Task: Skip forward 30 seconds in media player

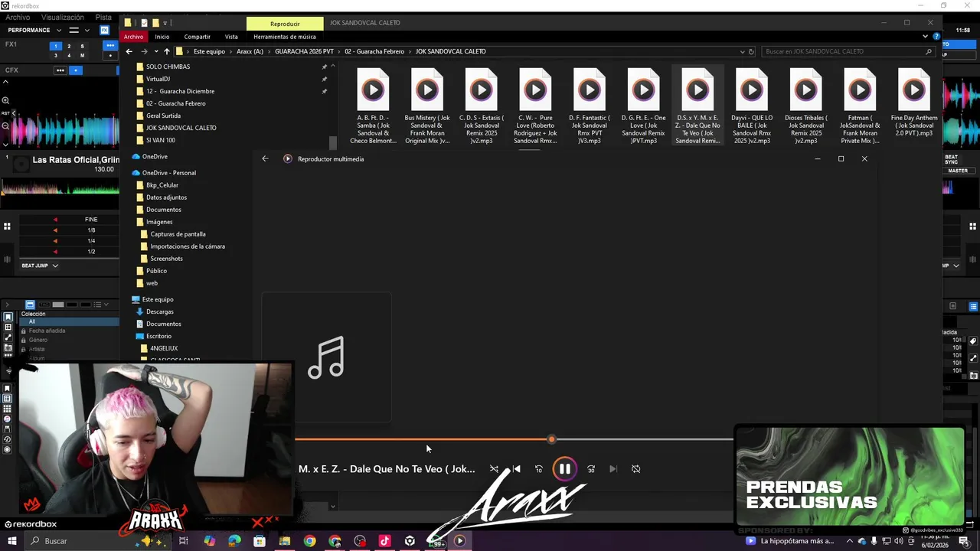Action: tap(591, 469)
